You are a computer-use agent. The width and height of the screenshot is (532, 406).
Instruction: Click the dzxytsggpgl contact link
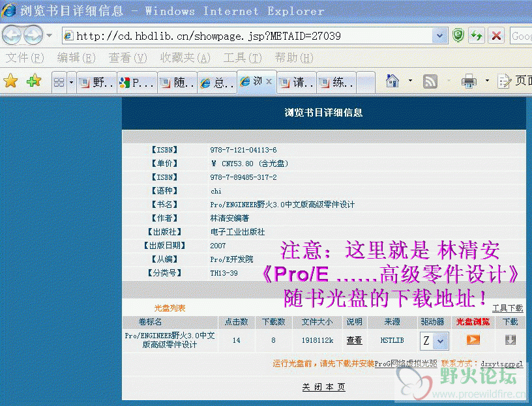tap(502, 364)
